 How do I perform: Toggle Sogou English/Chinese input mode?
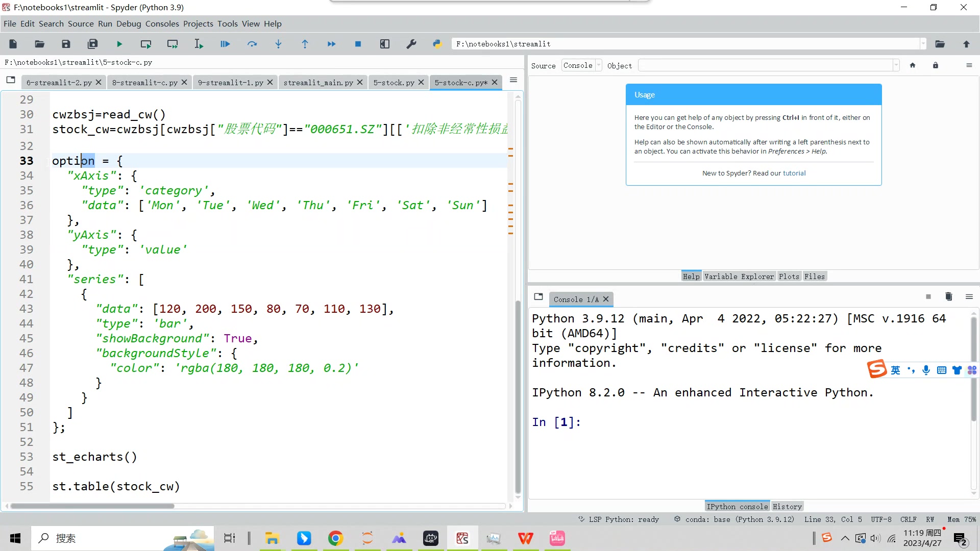[x=895, y=370]
